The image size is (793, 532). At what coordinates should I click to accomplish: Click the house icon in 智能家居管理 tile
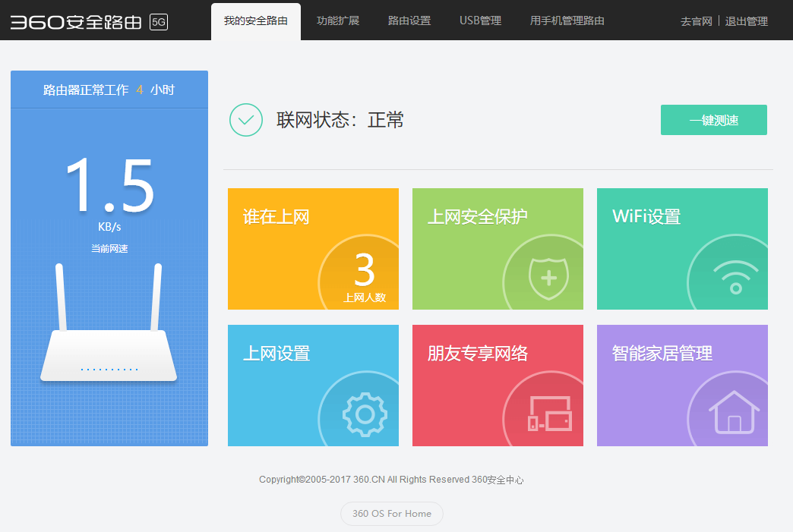click(734, 412)
